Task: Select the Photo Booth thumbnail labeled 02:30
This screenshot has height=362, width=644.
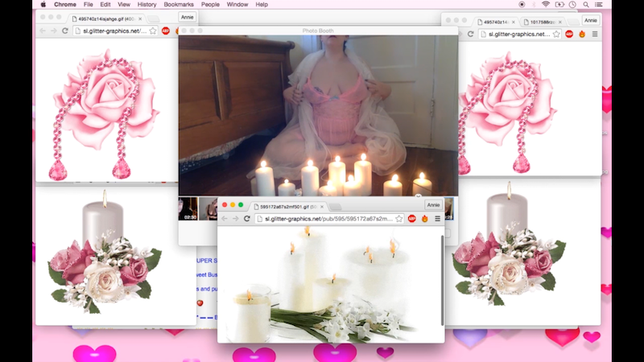Action: [x=188, y=208]
